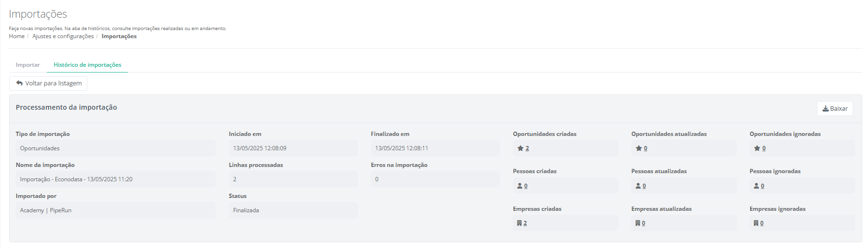Click building icon under Empresas criadas
Image resolution: width=868 pixels, height=249 pixels.
pos(519,223)
